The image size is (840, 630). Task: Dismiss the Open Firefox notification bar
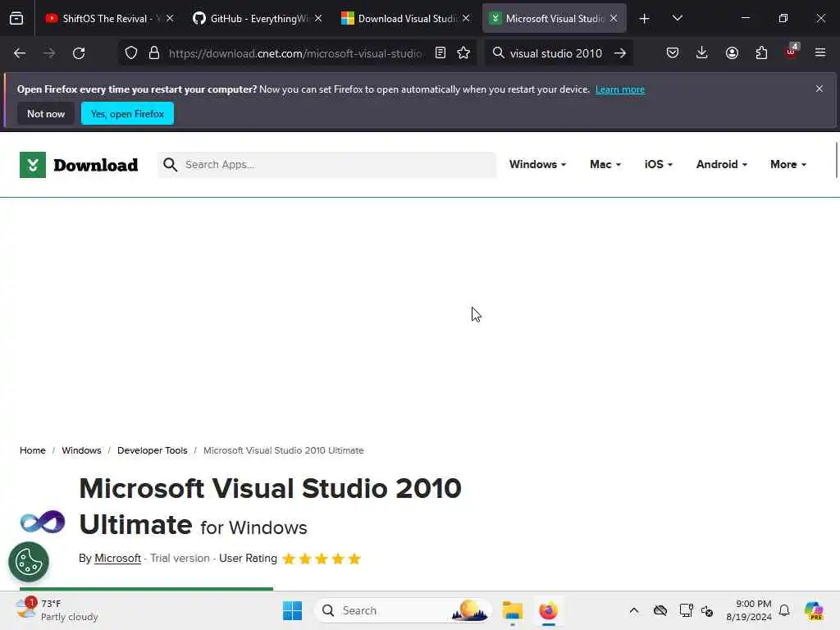[819, 89]
